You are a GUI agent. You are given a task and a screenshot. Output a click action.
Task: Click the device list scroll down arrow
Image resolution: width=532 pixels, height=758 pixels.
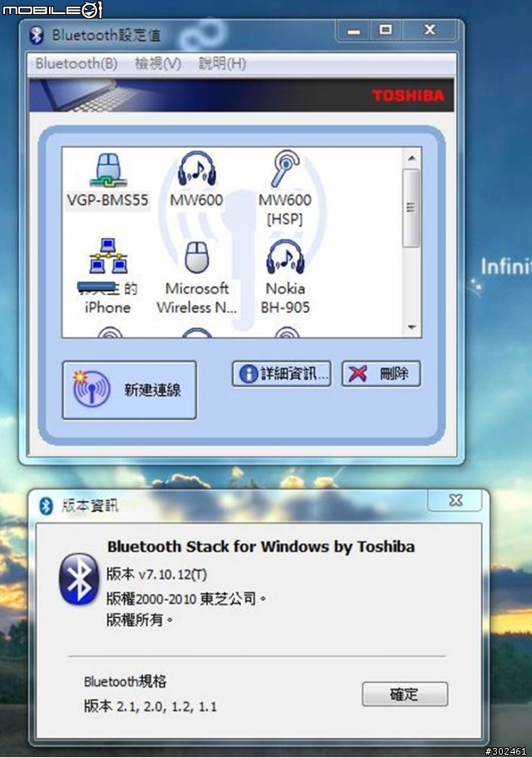click(411, 327)
